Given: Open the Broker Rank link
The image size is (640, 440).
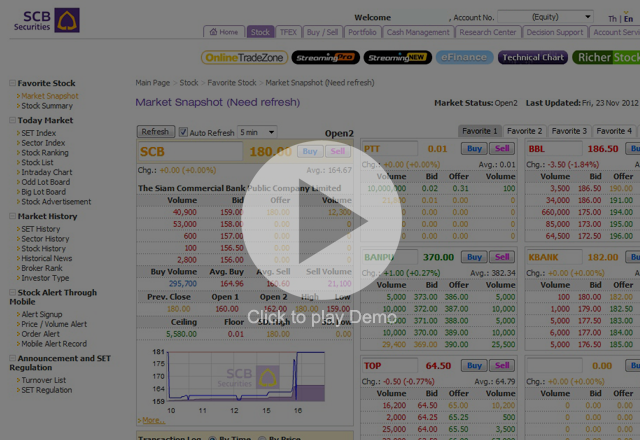Looking at the screenshot, I should [x=42, y=268].
